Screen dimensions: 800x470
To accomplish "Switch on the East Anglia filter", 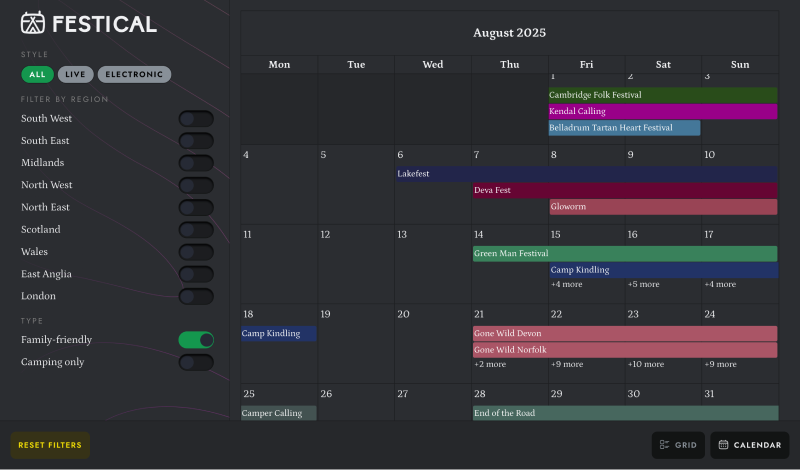I will tap(196, 274).
